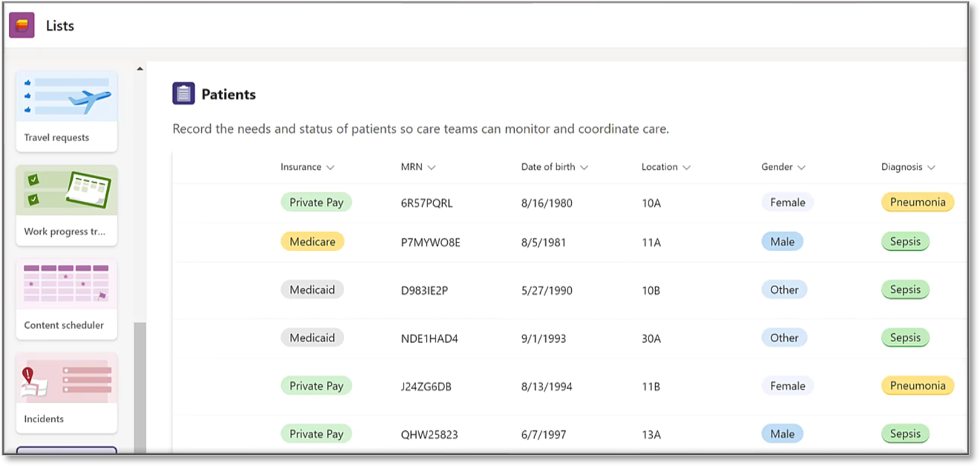Open the Travel requests template
The image size is (980, 466).
[x=67, y=111]
